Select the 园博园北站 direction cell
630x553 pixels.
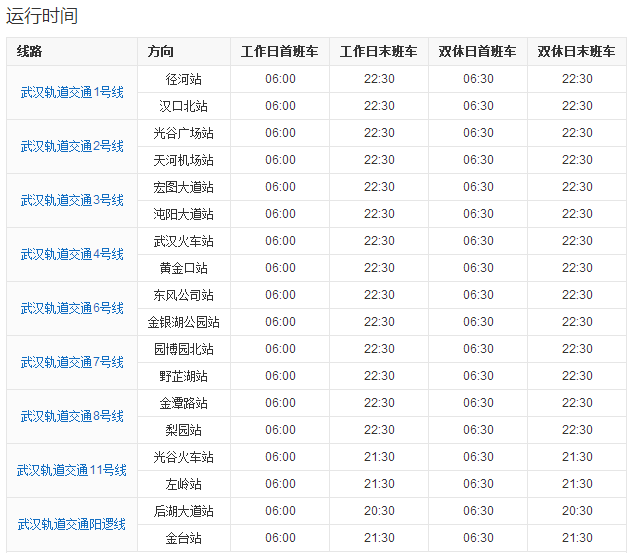(184, 349)
